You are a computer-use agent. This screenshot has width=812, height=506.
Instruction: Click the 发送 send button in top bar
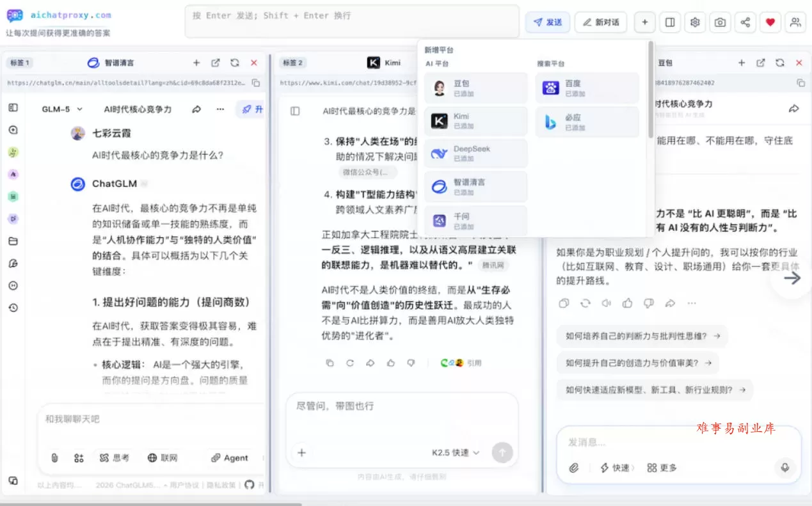tap(548, 22)
